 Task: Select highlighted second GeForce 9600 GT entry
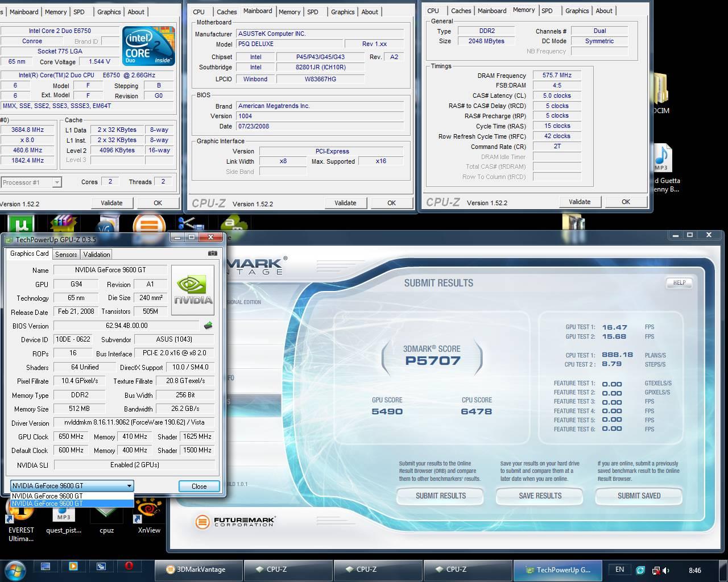(x=72, y=504)
